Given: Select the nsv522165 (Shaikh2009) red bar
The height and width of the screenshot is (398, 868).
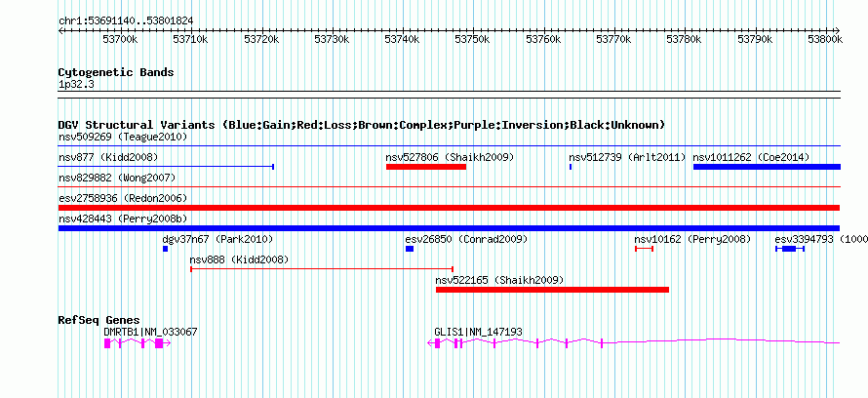Looking at the screenshot, I should point(552,290).
